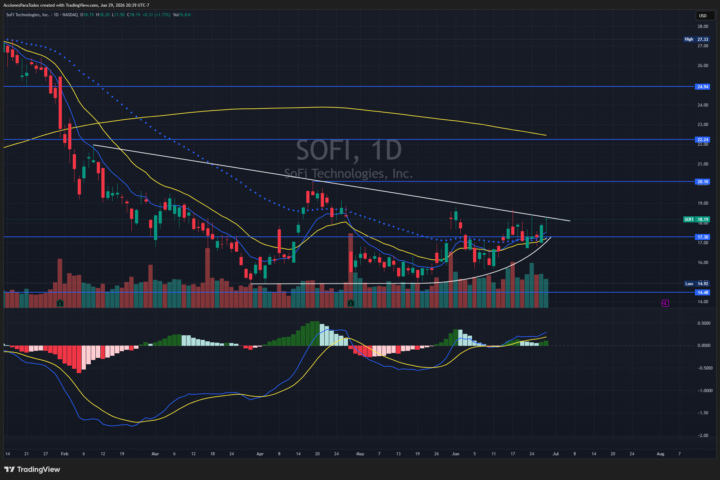The height and width of the screenshot is (480, 720).
Task: Click the 0.0000 MACD scale label
Action: pyautogui.click(x=704, y=345)
